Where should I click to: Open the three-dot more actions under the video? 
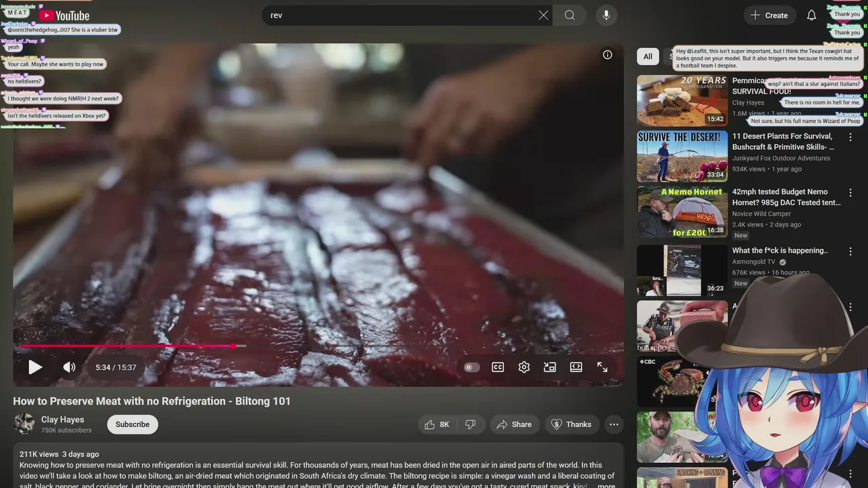pyautogui.click(x=614, y=424)
